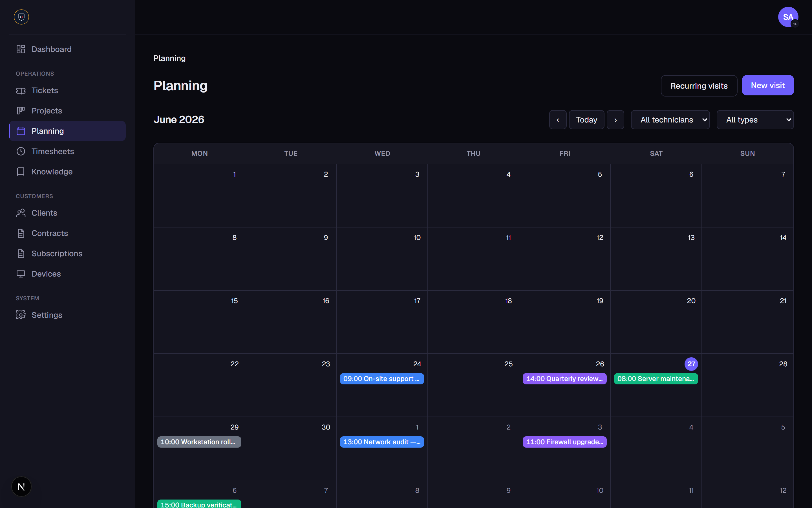Screen dimensions: 812x508
Task: Click the Contracts document icon
Action: (21, 233)
